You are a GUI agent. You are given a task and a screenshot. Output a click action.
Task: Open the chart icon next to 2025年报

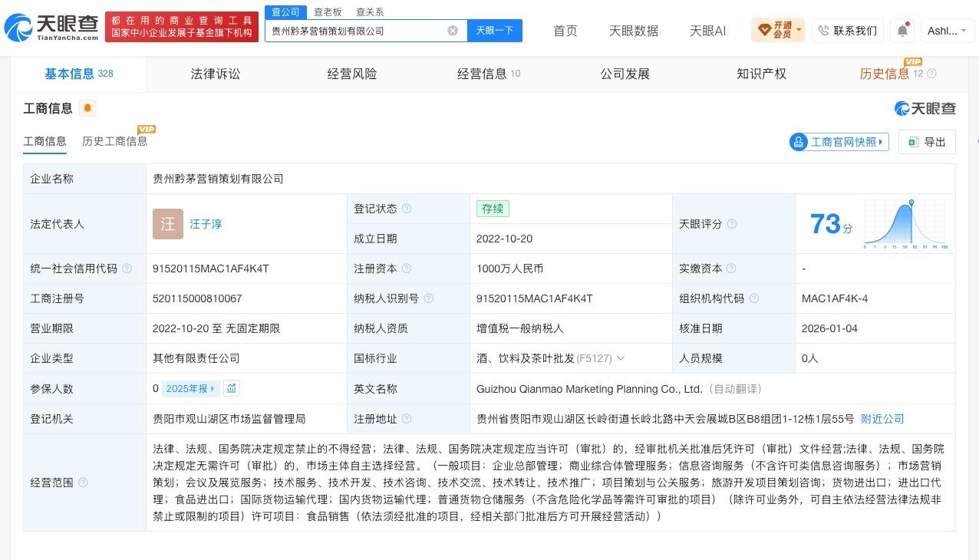pos(232,388)
